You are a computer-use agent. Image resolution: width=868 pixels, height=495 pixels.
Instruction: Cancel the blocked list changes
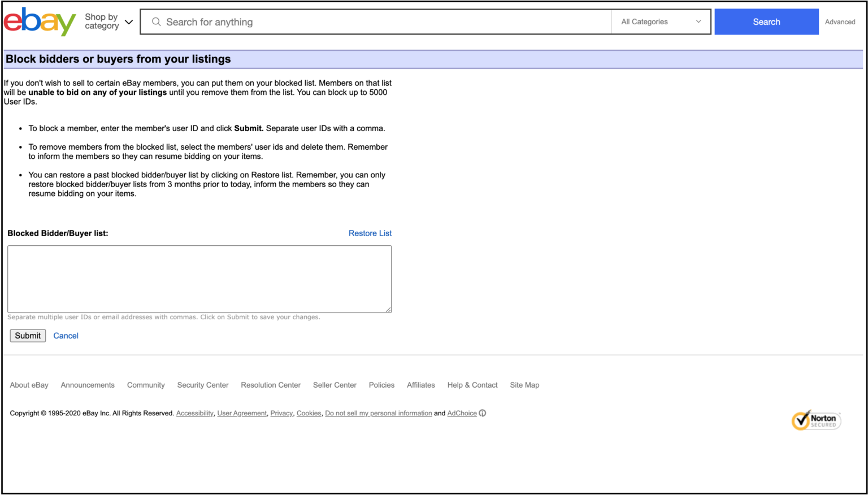[66, 335]
